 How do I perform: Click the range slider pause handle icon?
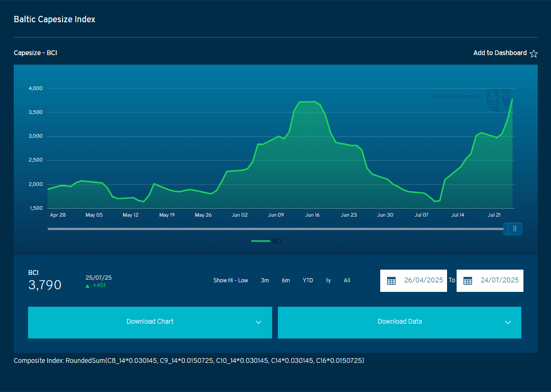point(515,229)
